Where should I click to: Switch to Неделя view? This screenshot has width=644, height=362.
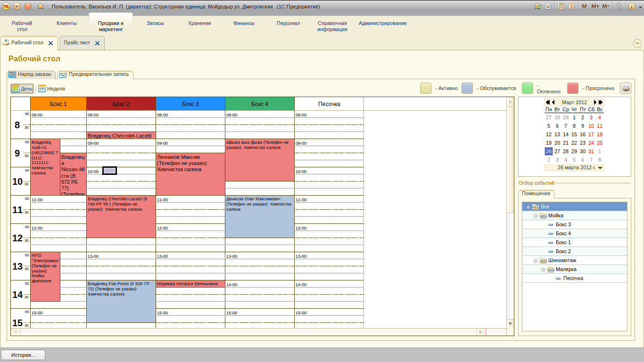(52, 88)
